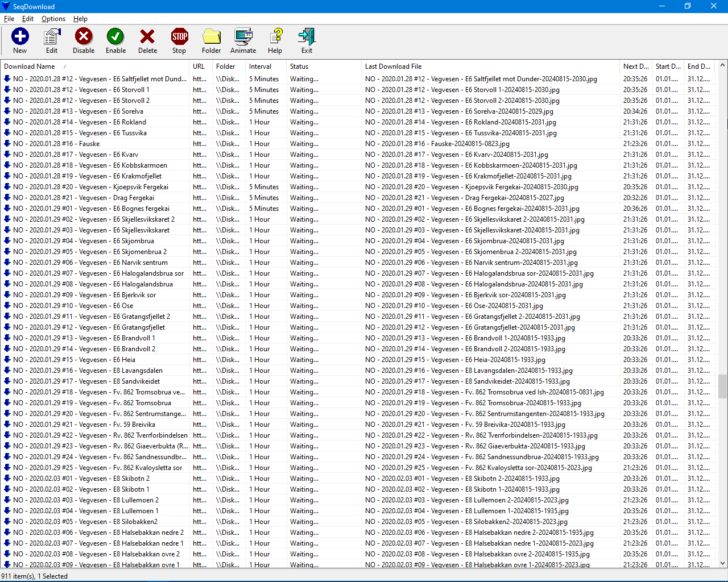Click the Help toolbar icon

[275, 41]
